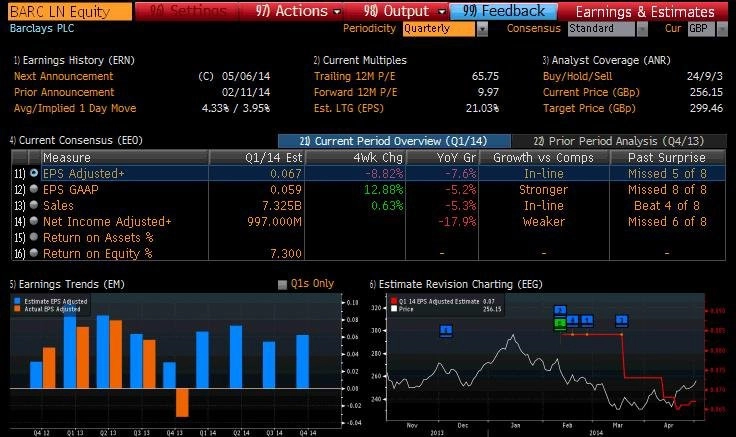Viewport: 736px width, 437px height.
Task: Click the 4Wk Chg column header
Action: [x=355, y=157]
